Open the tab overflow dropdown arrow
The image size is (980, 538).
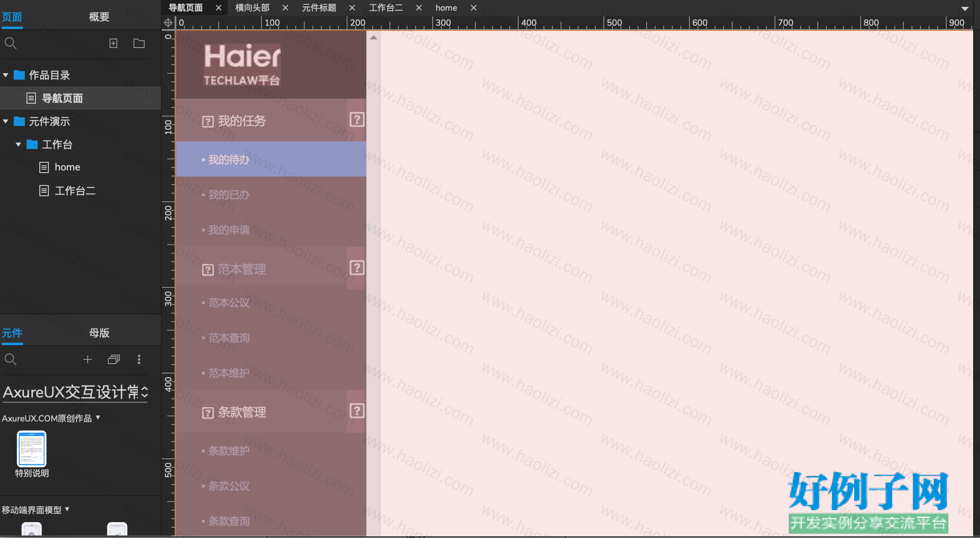(x=965, y=8)
